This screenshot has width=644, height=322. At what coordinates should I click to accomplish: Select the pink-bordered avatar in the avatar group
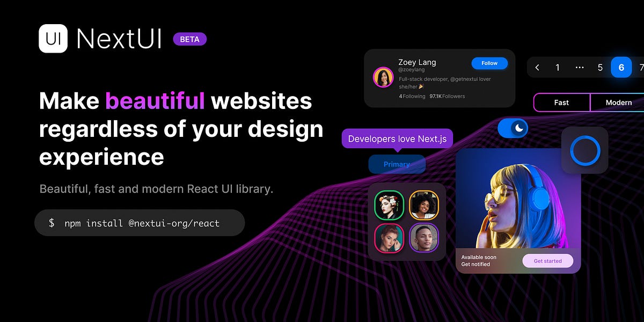pos(389,239)
